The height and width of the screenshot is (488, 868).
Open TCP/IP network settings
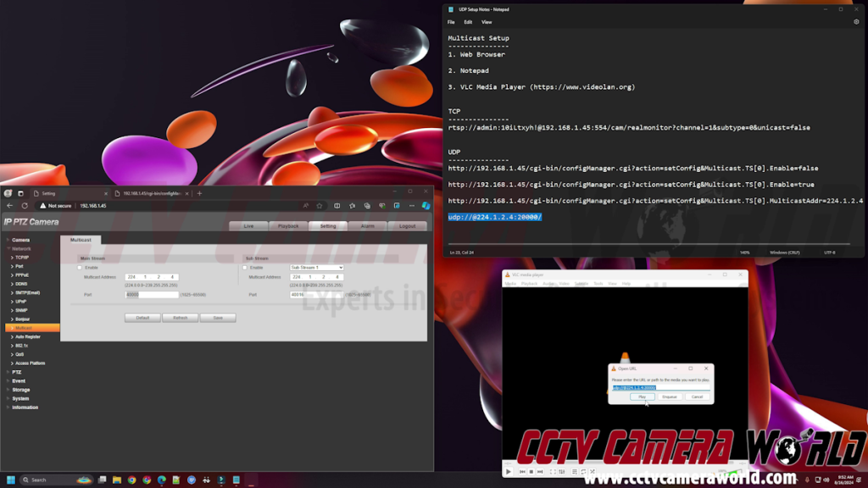[21, 258]
